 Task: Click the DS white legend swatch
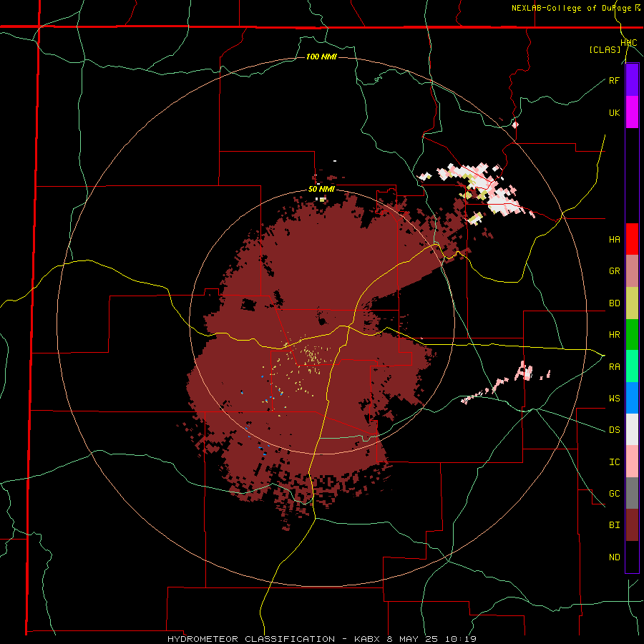coord(632,429)
